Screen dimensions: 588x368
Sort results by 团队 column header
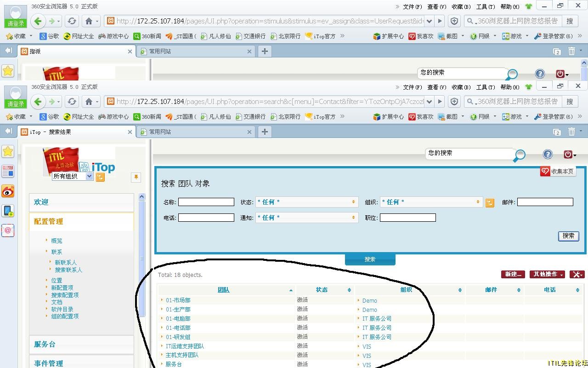click(x=223, y=290)
